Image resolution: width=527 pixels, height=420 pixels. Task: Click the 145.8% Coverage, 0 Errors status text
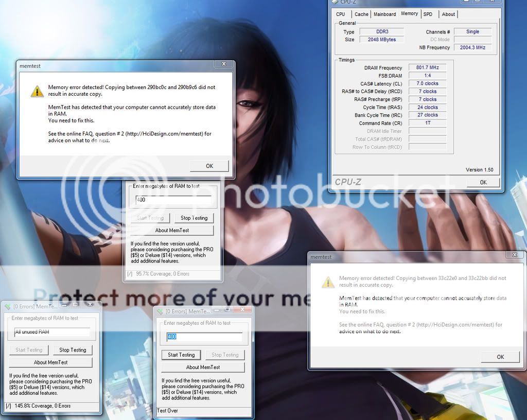(43, 406)
